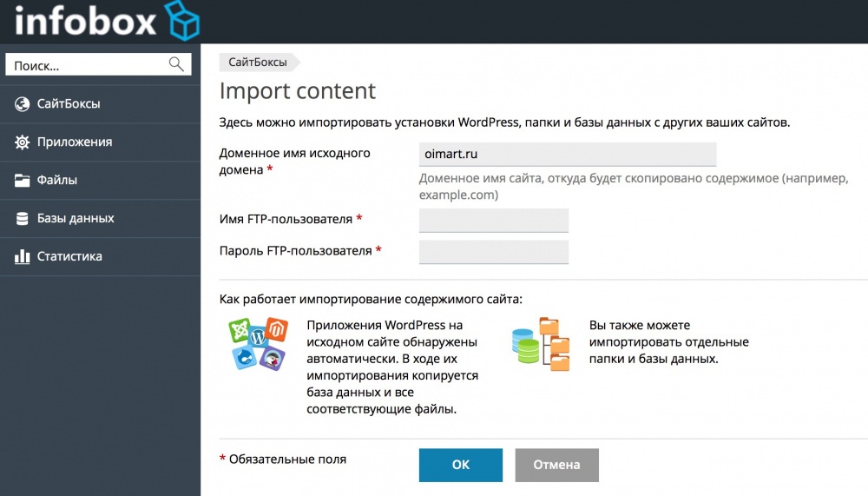Click the search magnifier icon

tap(176, 64)
